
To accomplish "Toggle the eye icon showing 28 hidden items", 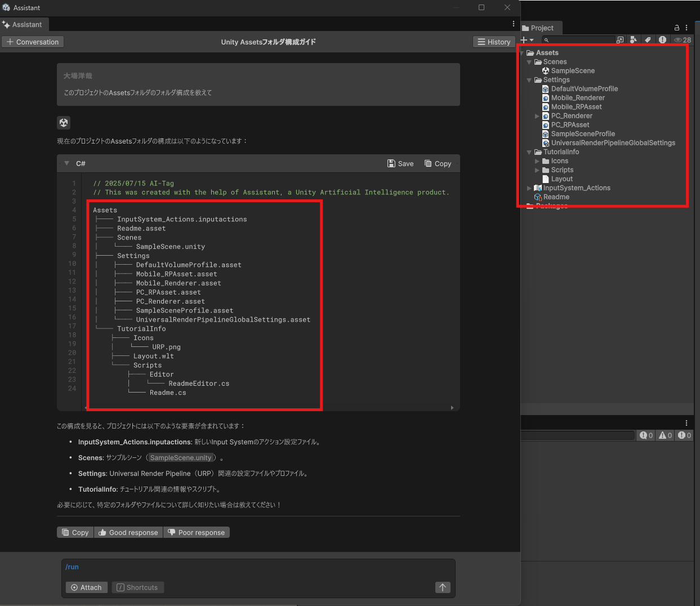I will 683,40.
